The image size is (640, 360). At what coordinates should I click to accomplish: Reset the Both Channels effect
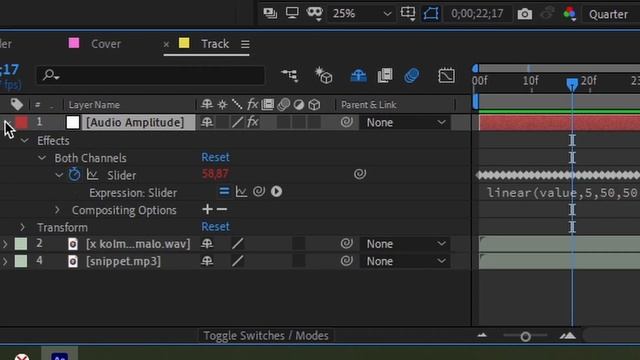[x=215, y=157]
